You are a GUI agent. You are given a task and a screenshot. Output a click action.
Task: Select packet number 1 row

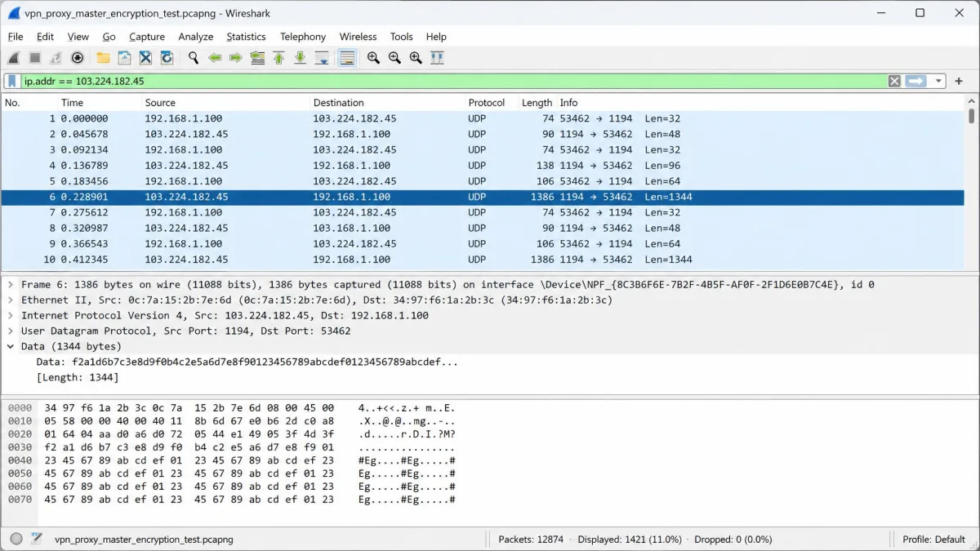click(x=483, y=118)
